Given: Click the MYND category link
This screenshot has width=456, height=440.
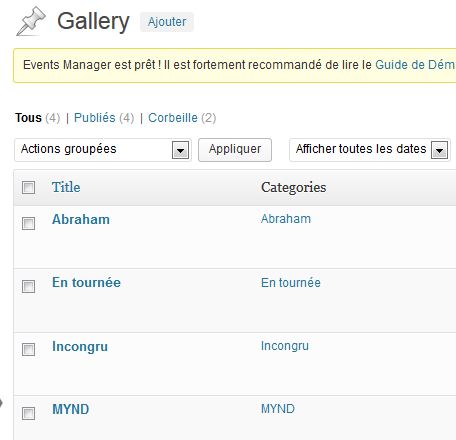Looking at the screenshot, I should coord(278,409).
